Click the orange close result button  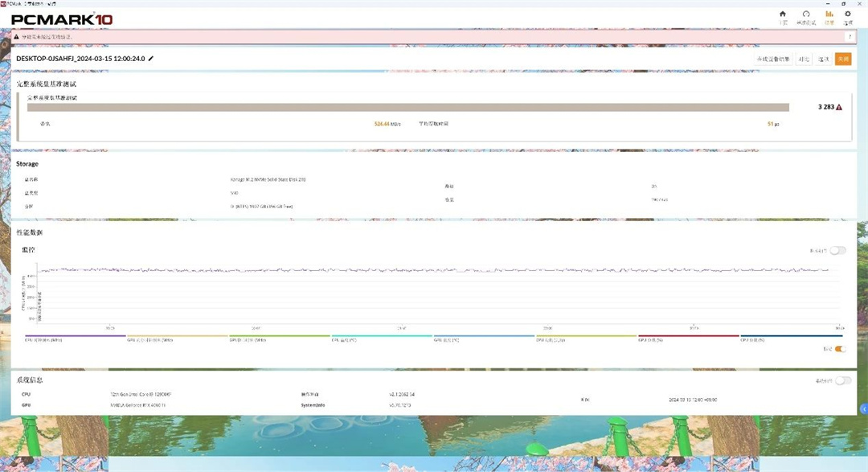843,59
